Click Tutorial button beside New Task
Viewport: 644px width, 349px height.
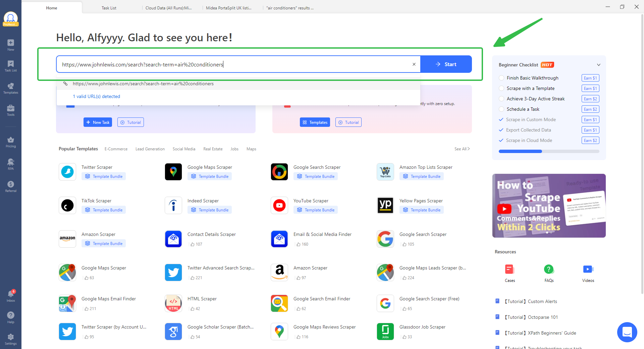pos(130,122)
